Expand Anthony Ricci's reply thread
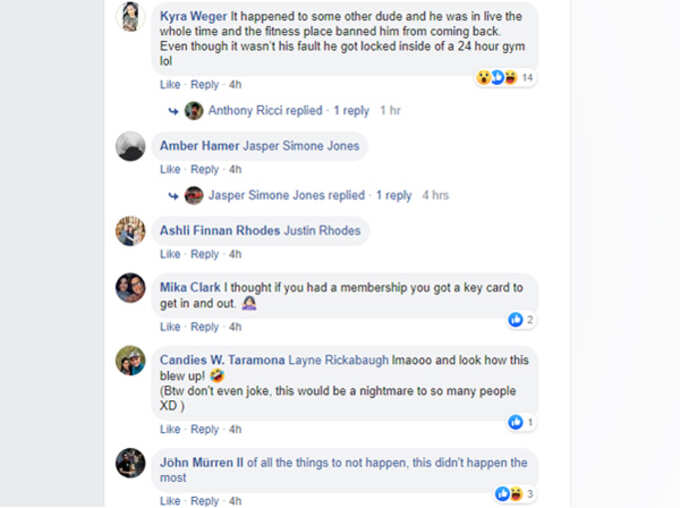 (288, 111)
